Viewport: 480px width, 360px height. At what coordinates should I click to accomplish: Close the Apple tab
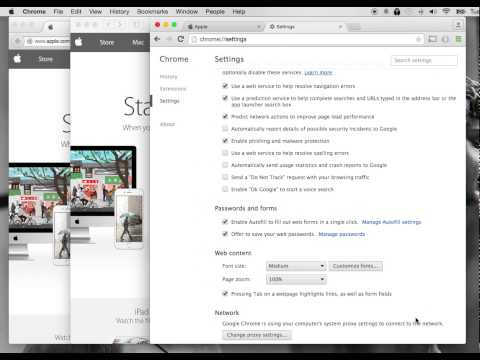point(259,27)
